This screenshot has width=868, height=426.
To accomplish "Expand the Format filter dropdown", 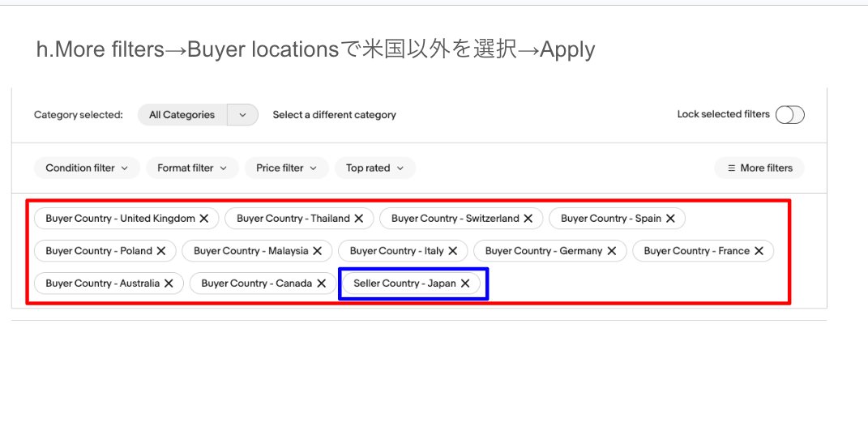I will point(192,168).
